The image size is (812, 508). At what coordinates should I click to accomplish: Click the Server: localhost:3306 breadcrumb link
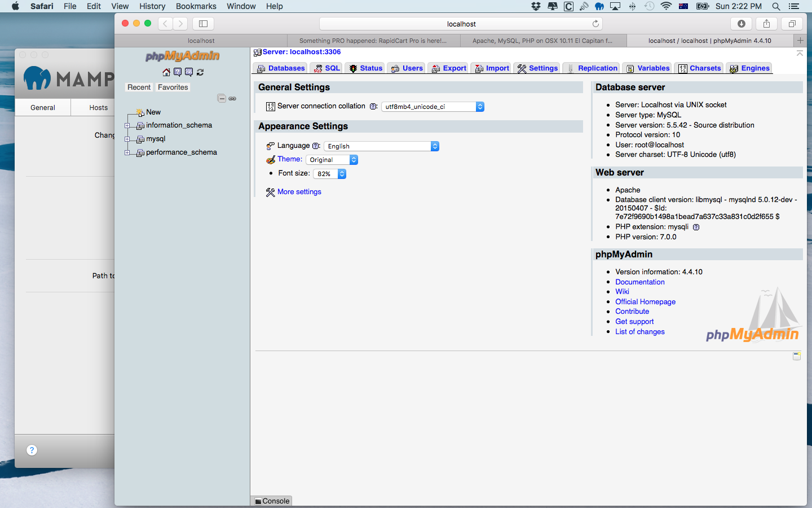click(x=302, y=52)
